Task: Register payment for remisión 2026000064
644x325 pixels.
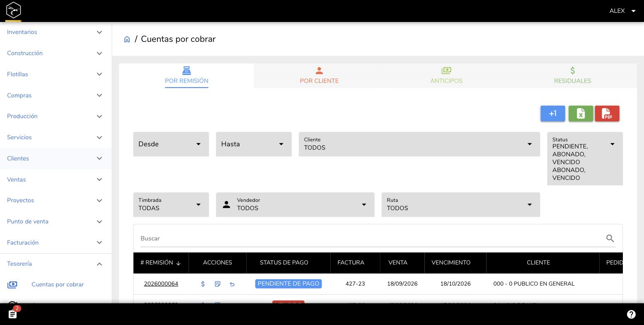Action: coord(203,284)
